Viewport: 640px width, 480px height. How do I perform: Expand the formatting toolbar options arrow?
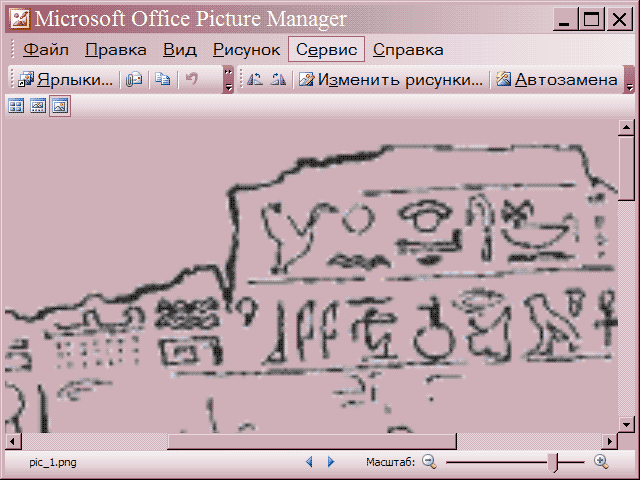629,79
